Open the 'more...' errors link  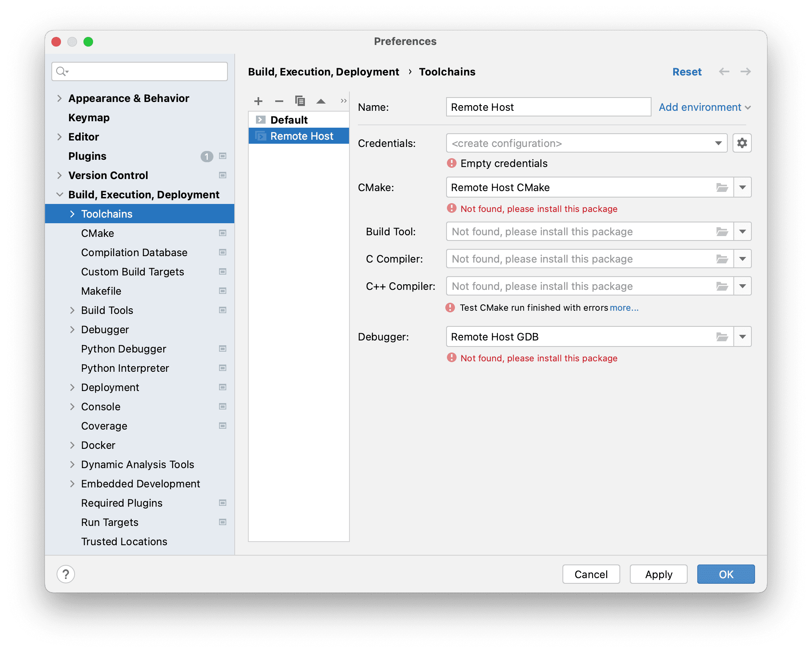tap(624, 308)
